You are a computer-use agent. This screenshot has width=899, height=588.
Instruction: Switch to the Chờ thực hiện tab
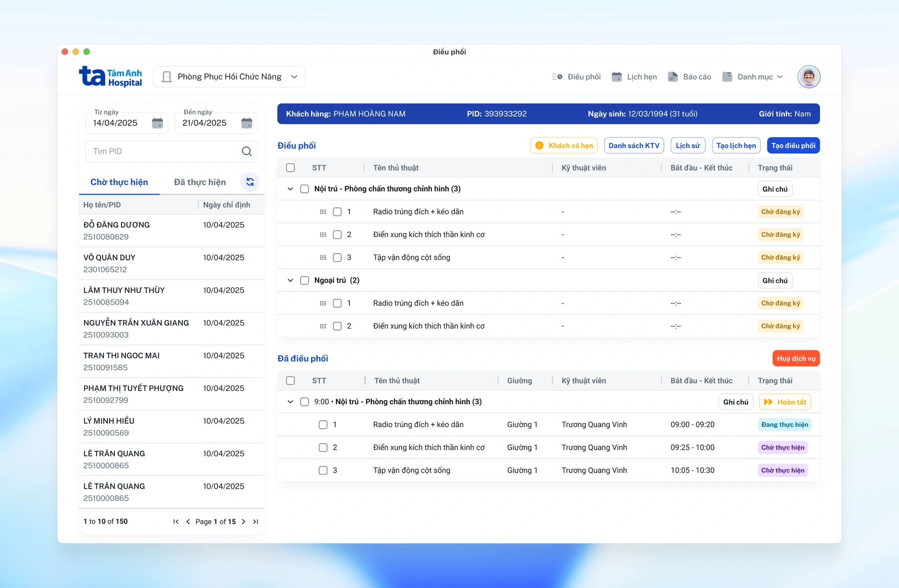pyautogui.click(x=119, y=182)
